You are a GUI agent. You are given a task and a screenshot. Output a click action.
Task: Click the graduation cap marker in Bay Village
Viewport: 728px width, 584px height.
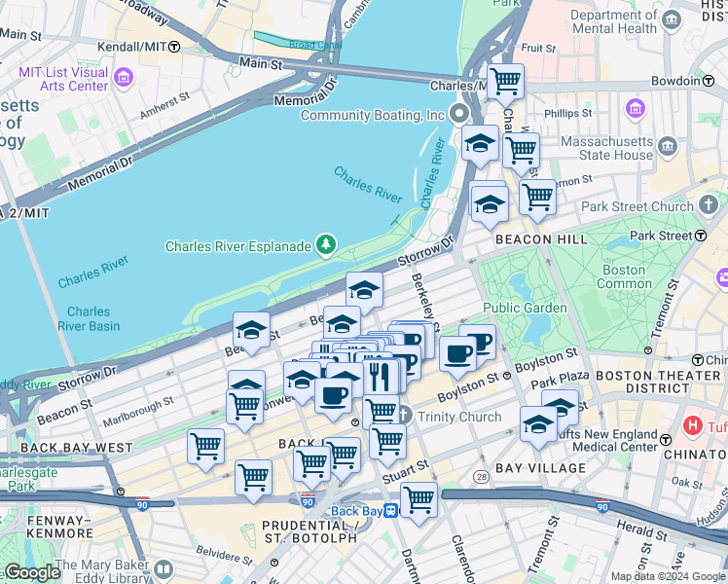[538, 425]
